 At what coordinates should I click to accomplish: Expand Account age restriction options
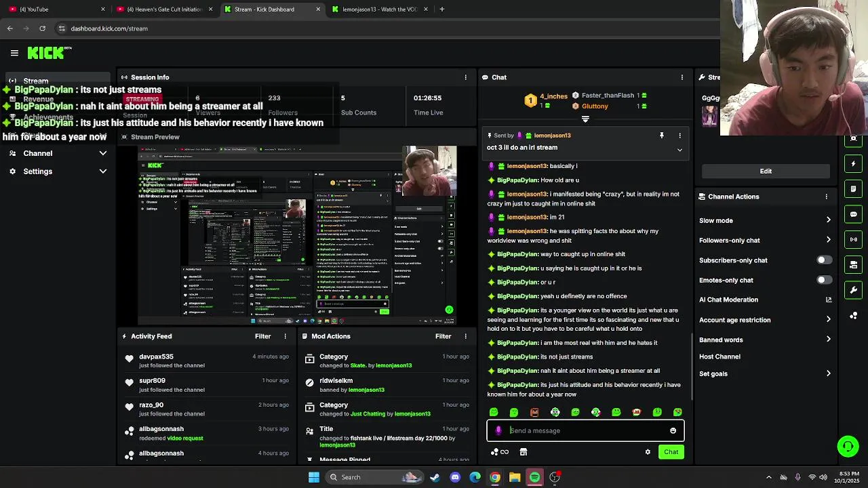coord(828,320)
